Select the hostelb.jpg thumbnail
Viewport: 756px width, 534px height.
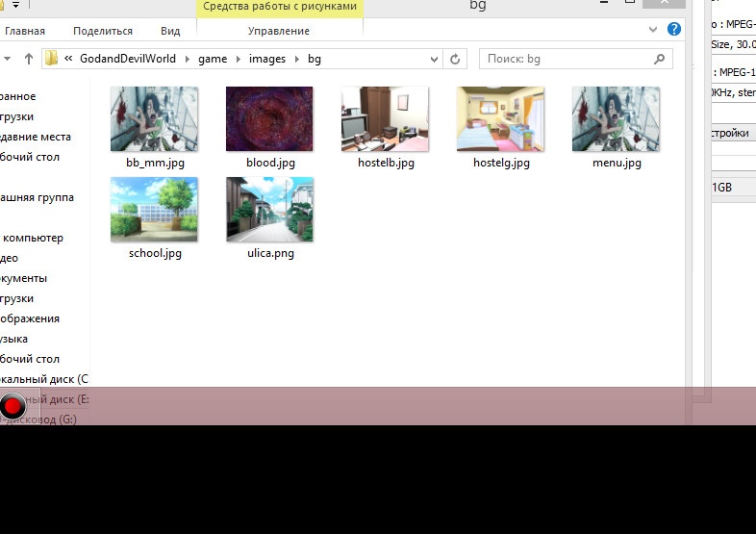point(385,119)
